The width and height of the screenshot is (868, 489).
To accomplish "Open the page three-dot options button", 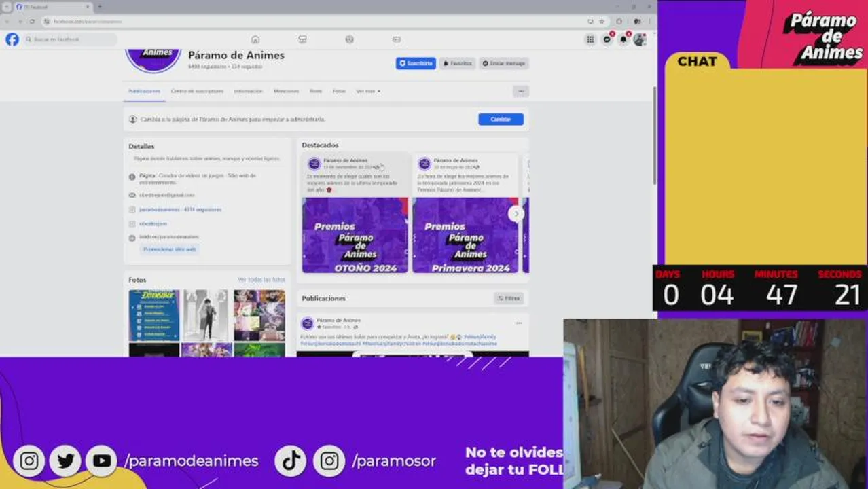I will coord(521,91).
